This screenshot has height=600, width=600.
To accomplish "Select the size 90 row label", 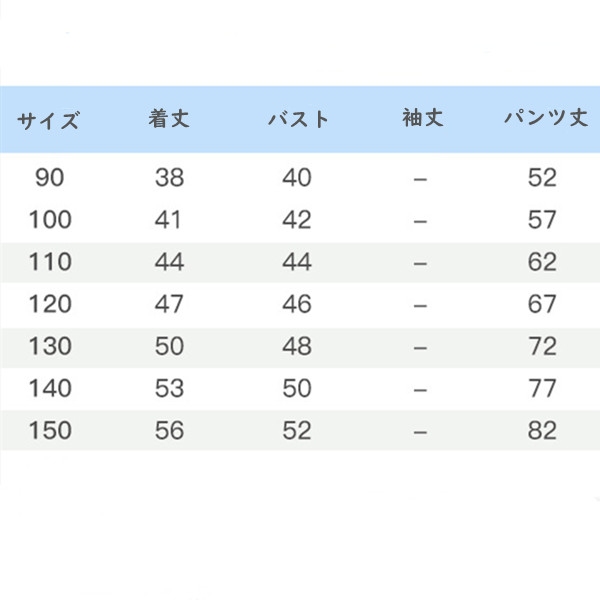I will [x=49, y=178].
